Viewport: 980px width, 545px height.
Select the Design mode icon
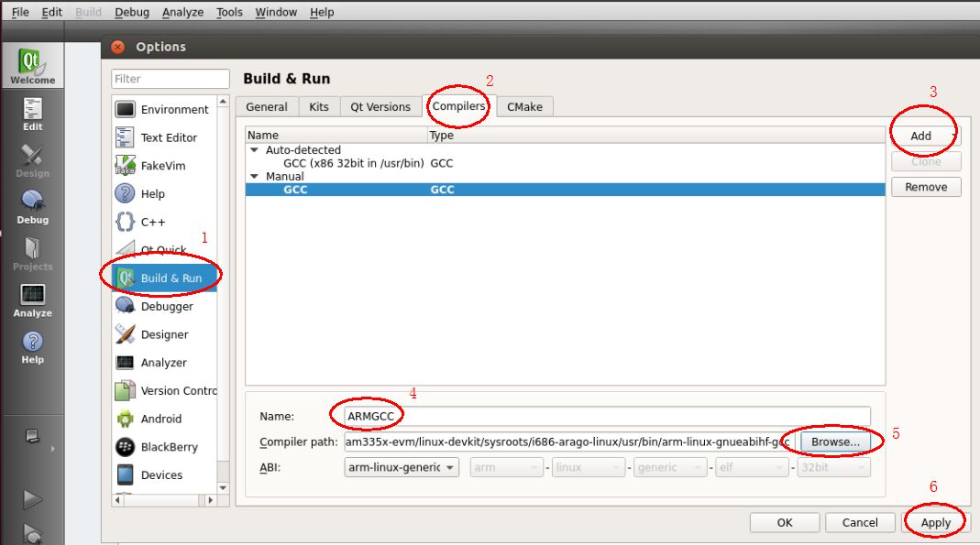(32, 161)
